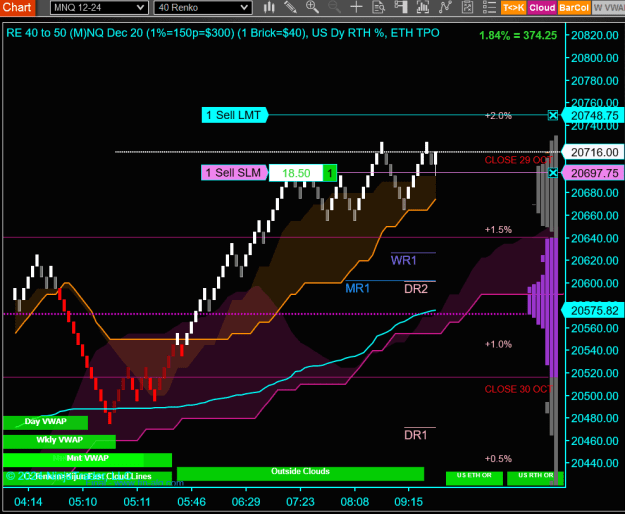Cancel the Sell LMT order X icon

click(x=553, y=116)
